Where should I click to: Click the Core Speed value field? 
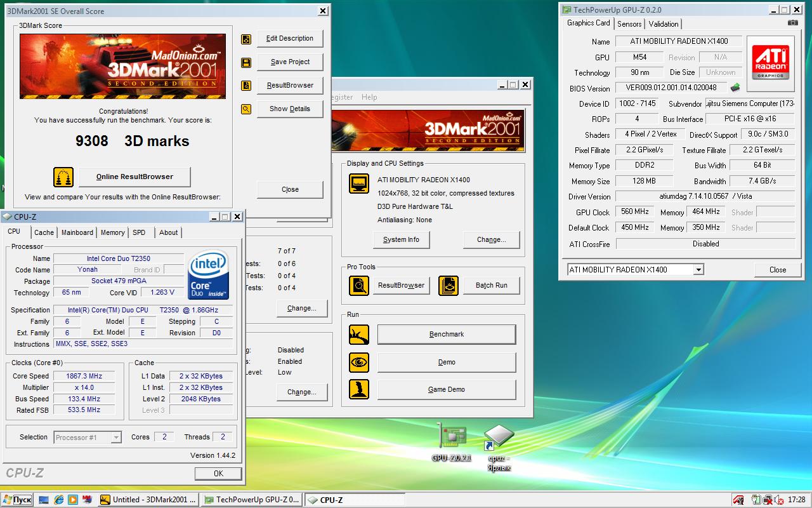[x=84, y=376]
